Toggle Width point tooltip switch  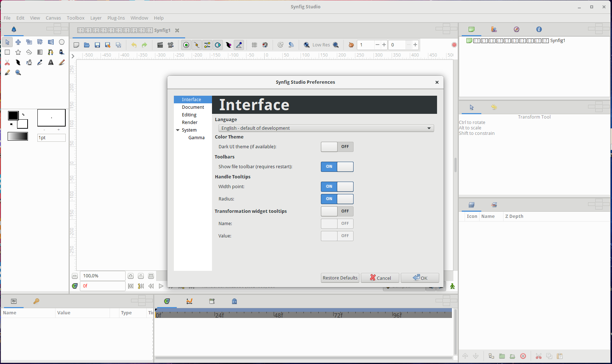tap(337, 187)
